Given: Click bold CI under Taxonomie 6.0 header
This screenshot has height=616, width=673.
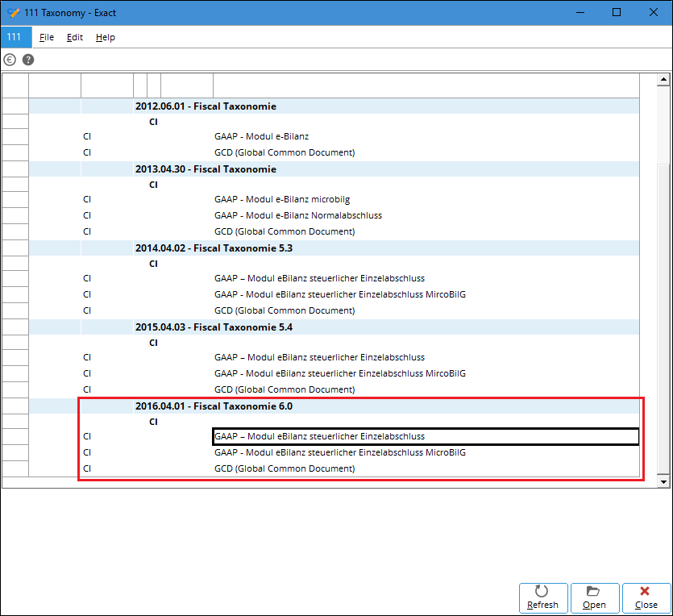Looking at the screenshot, I should (x=153, y=422).
